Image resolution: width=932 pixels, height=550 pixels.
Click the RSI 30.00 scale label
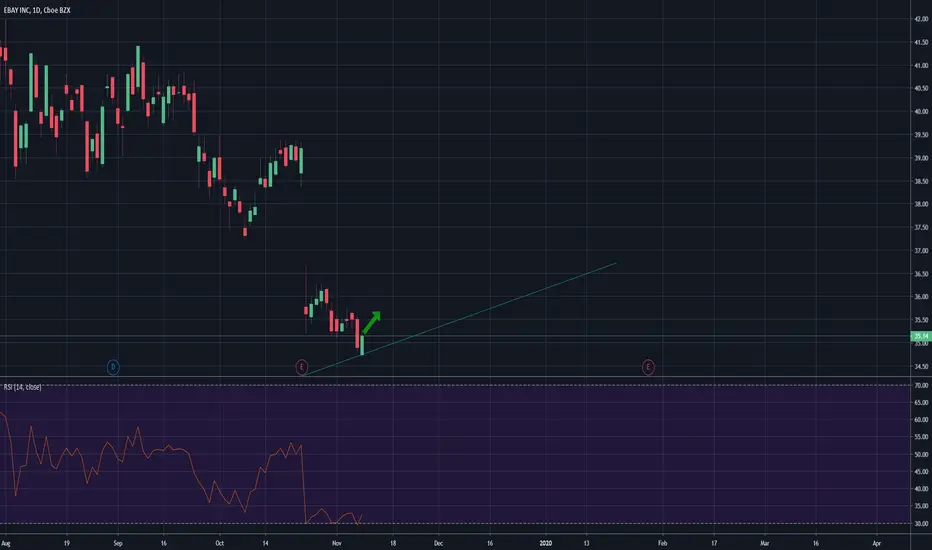[921, 524]
